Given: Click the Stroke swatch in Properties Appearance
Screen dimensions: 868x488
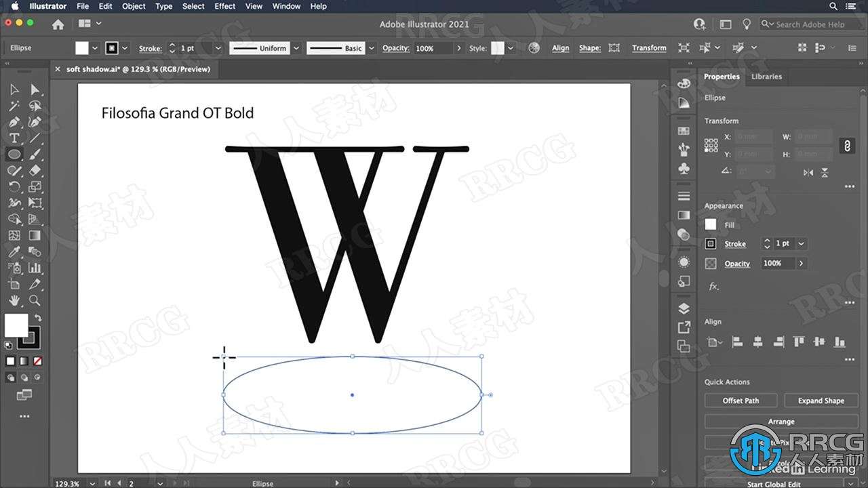Looking at the screenshot, I should (711, 244).
